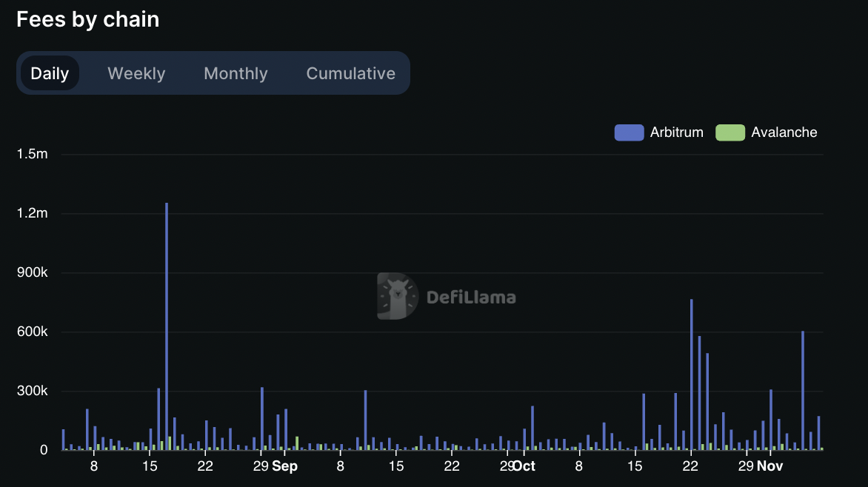Click the Nov label on the x-axis
Viewport: 868px width, 487px height.
tap(770, 466)
